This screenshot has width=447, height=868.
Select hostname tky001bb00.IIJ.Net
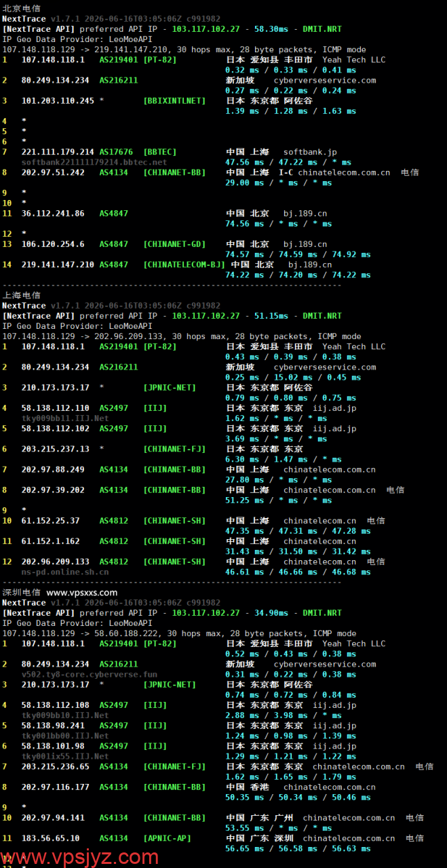[65, 736]
